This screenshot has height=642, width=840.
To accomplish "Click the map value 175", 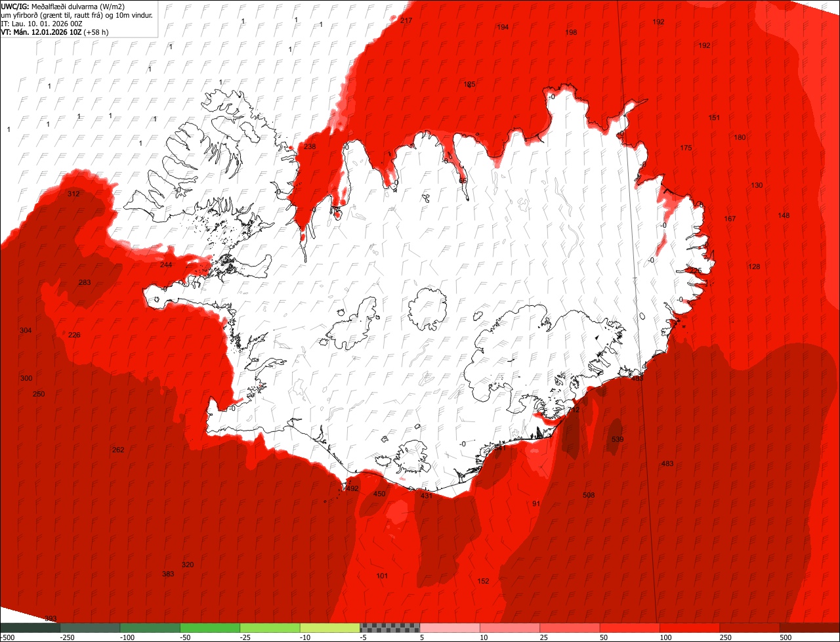I will point(686,148).
